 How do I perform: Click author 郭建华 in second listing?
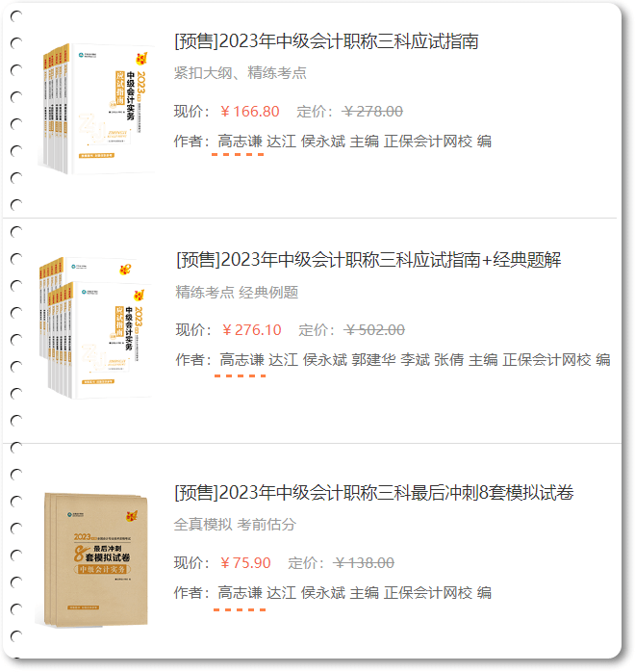(x=373, y=359)
